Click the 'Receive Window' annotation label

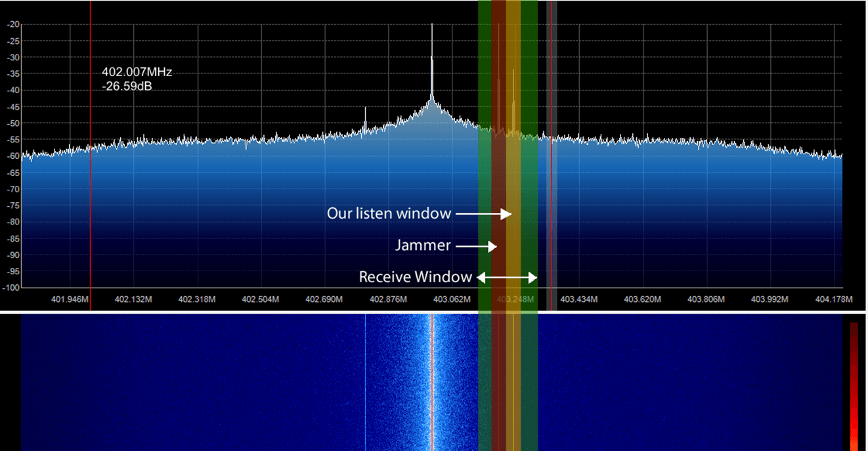pyautogui.click(x=416, y=277)
